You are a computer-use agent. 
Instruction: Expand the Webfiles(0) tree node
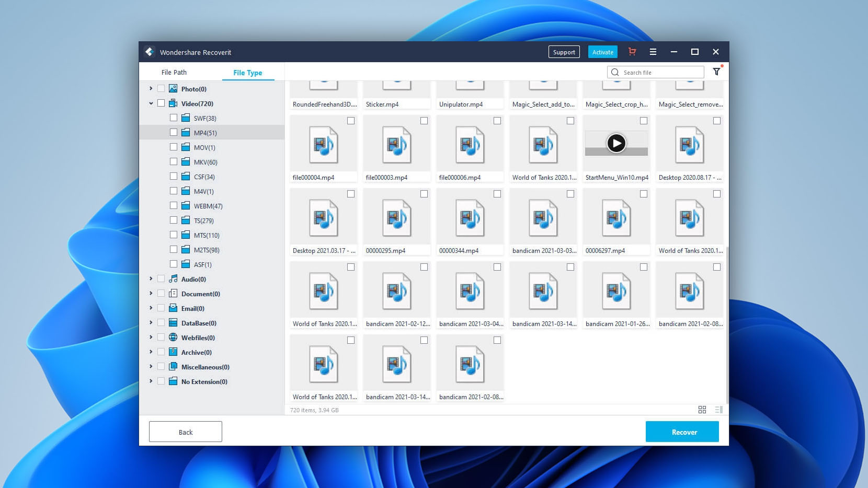(x=151, y=338)
